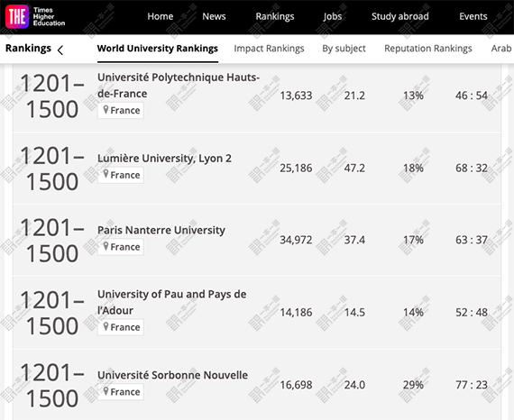Select the World University Rankings tab
Screen dimensions: 514x420
pos(157,49)
